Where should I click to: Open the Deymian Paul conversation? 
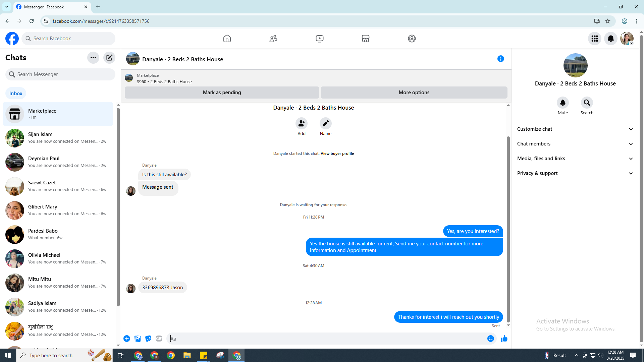click(58, 162)
